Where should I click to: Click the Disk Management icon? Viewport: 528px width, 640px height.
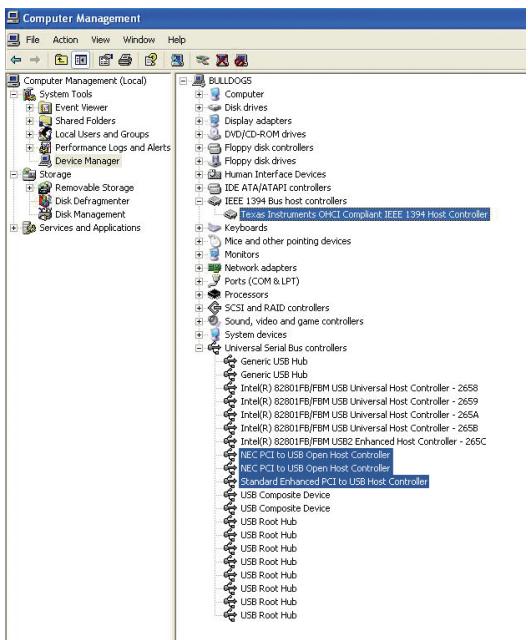45,214
